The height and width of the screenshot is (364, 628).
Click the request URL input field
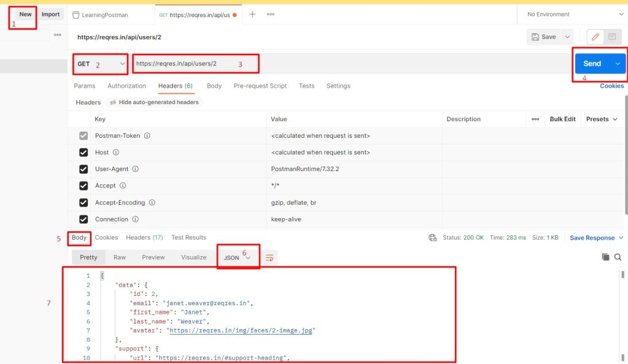tap(195, 64)
